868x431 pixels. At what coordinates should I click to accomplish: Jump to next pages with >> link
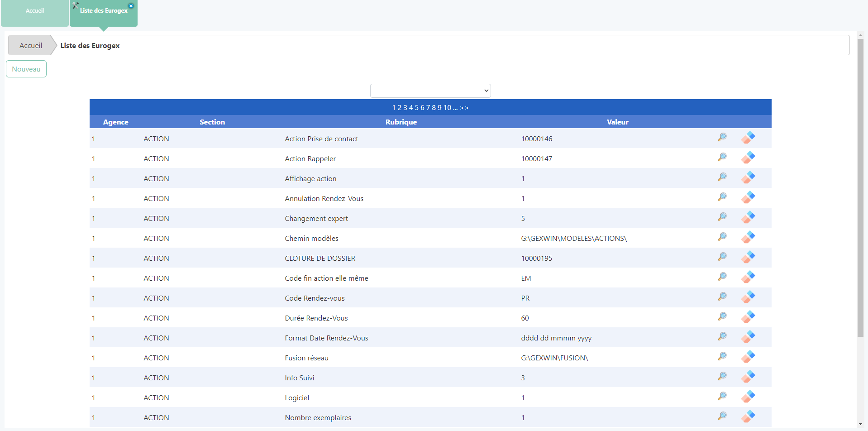click(464, 108)
